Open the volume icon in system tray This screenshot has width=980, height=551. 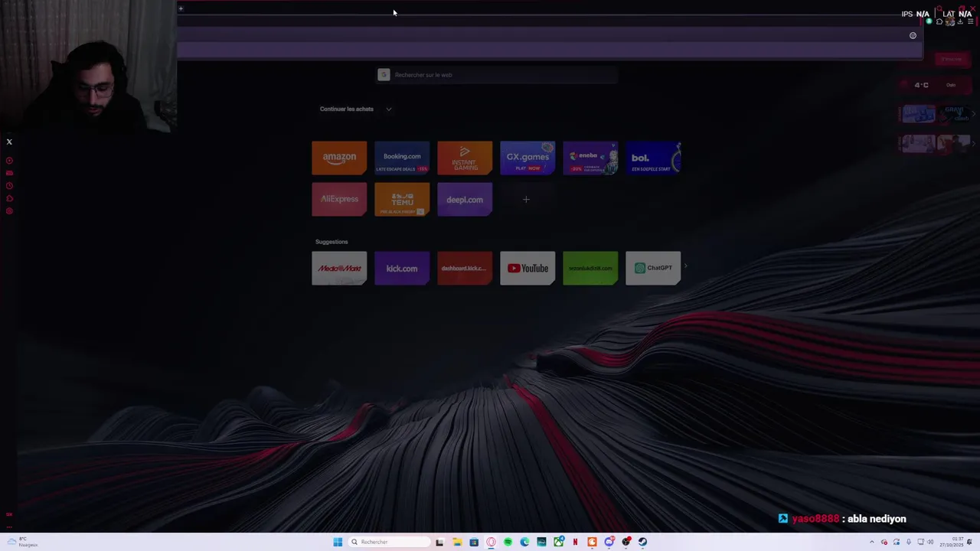930,542
